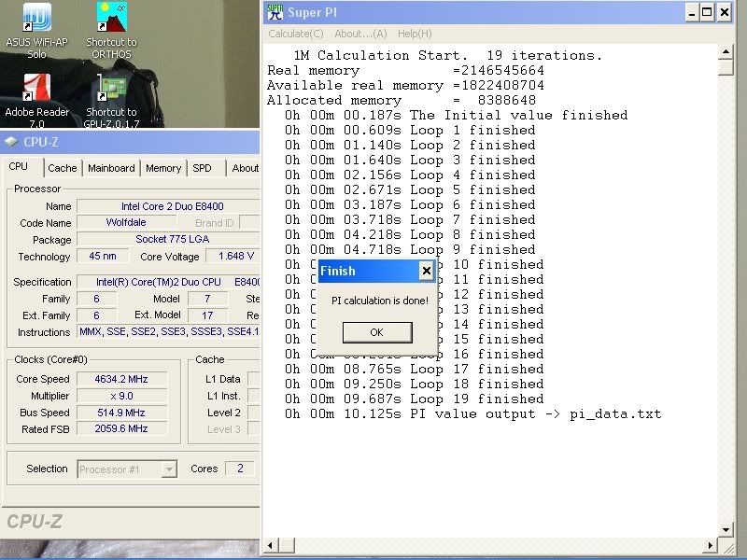Switch to the Mainboard tab in CPU-Z
The image size is (747, 560).
tap(111, 168)
